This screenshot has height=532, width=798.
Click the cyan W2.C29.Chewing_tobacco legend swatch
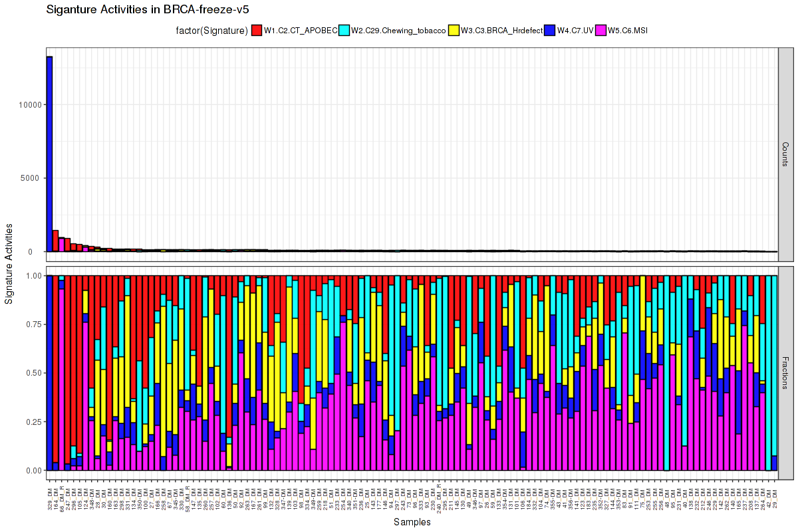(344, 30)
